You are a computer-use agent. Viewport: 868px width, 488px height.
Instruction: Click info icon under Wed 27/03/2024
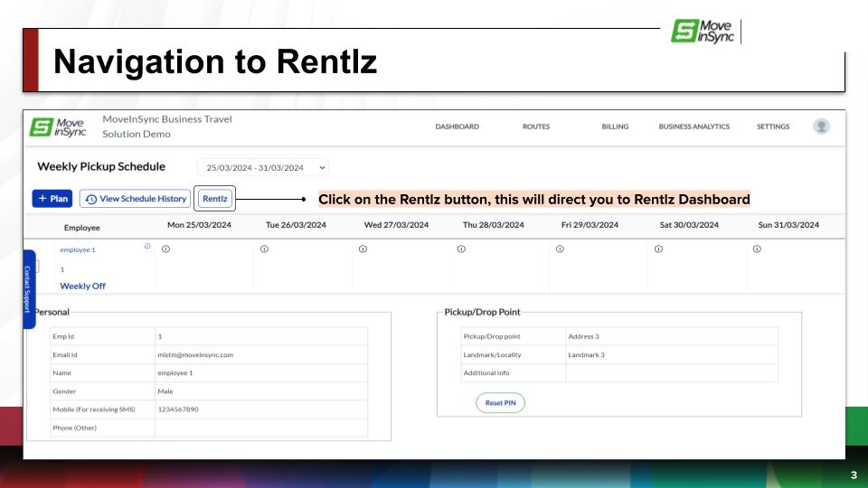pos(363,249)
